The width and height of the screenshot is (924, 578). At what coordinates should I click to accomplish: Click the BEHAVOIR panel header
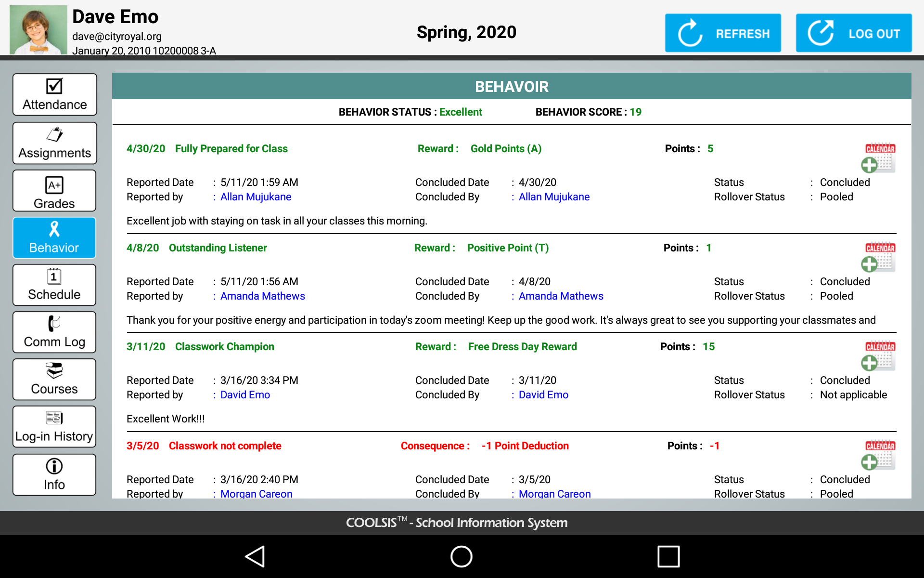[x=512, y=87]
